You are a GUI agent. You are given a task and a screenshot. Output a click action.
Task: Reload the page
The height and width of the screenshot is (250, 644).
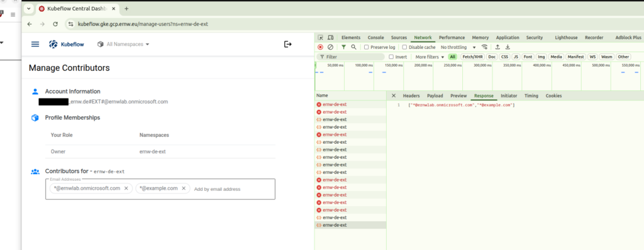tap(55, 24)
